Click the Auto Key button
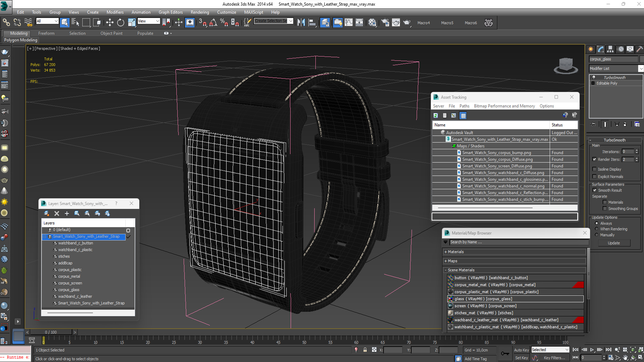This screenshot has height=362, width=644. point(521,350)
